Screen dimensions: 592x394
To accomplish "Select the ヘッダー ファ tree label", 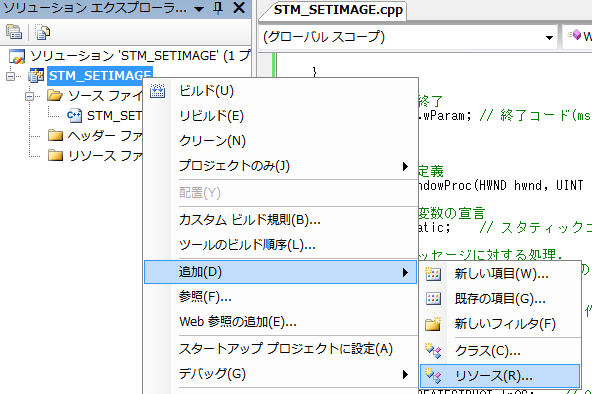I will (105, 135).
